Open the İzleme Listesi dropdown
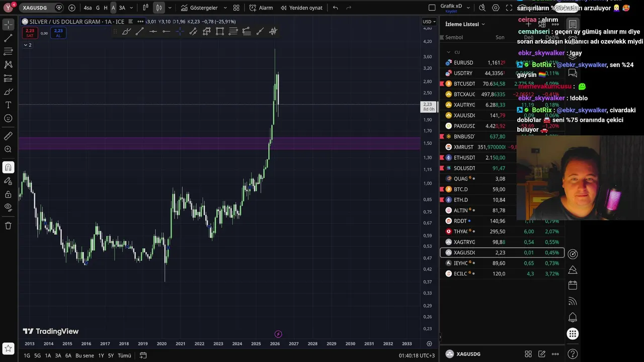Screen dimensions: 644x362 [x=465, y=24]
